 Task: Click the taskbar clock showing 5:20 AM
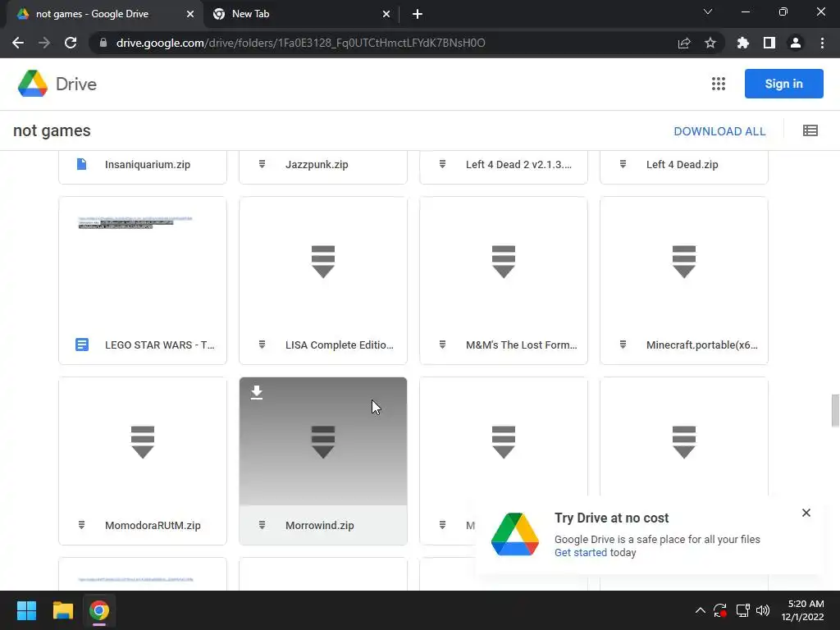point(802,610)
